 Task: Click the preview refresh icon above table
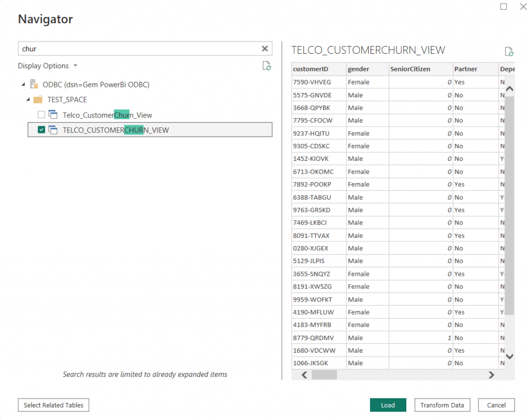[509, 52]
